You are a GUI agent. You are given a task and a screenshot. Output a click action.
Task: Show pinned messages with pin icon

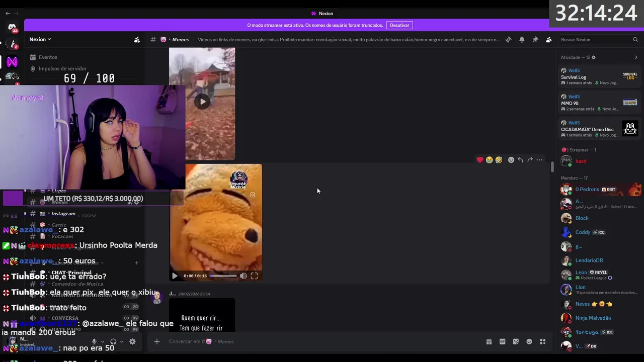pyautogui.click(x=535, y=40)
